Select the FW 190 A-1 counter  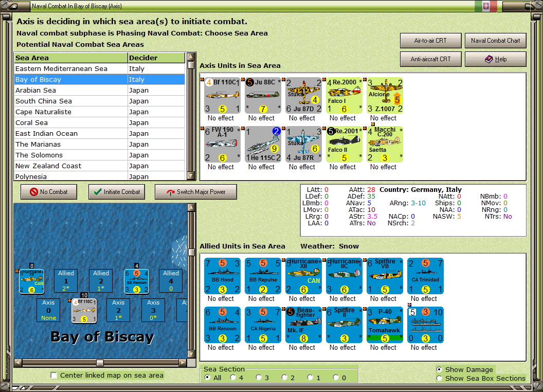click(x=222, y=144)
